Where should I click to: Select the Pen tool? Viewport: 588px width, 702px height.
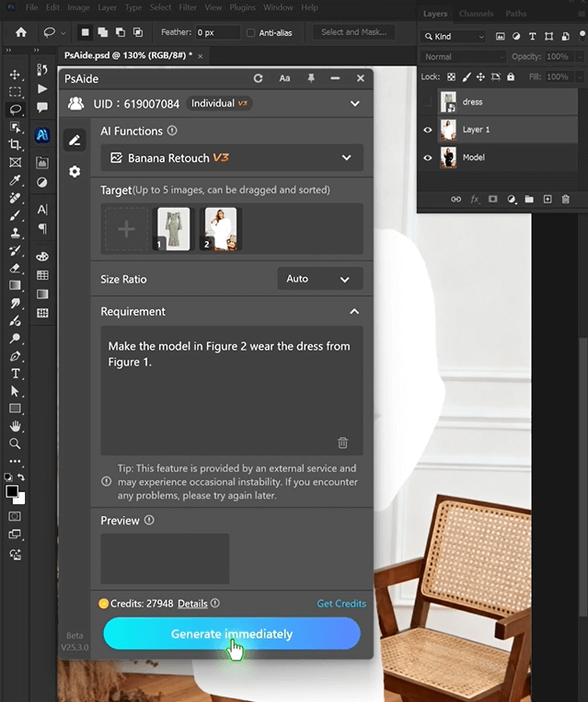15,356
